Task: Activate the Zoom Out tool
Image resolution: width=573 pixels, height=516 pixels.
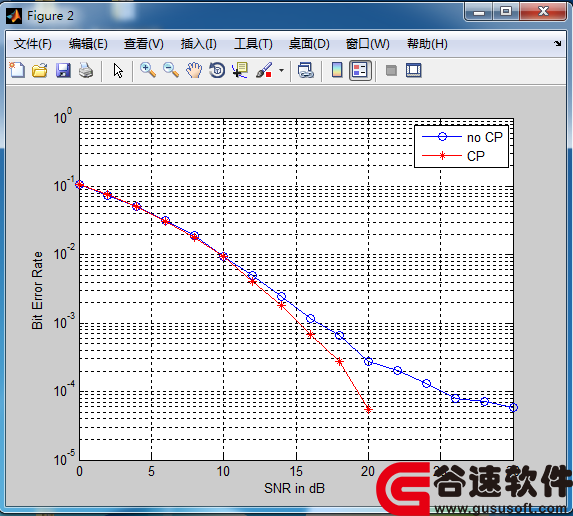Action: (171, 70)
